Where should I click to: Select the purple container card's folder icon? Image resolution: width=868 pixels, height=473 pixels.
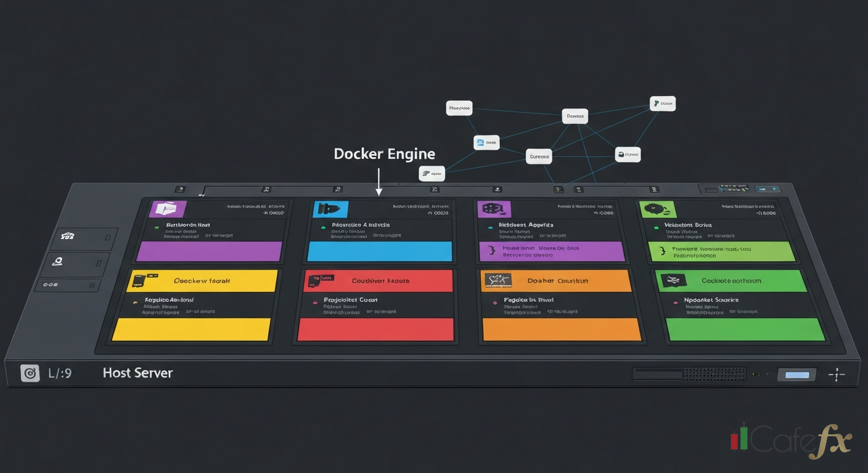[x=168, y=209]
